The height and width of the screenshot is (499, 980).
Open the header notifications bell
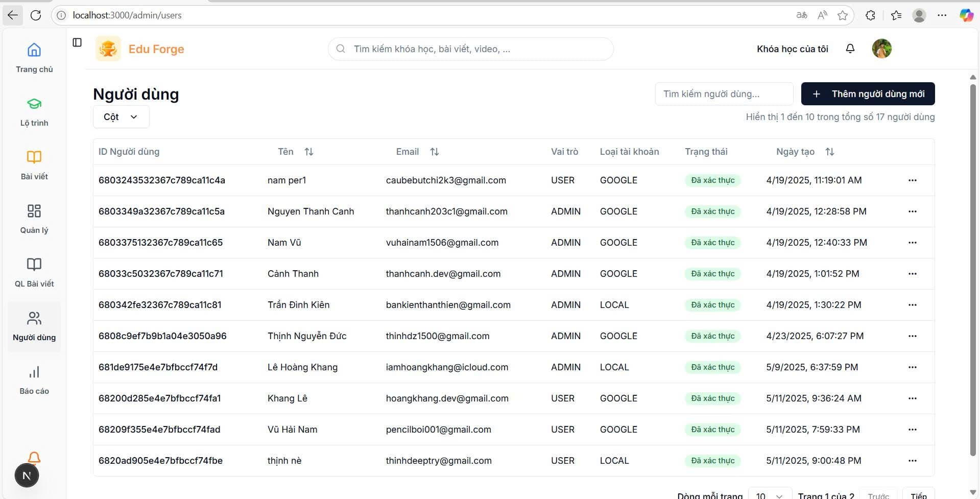[x=850, y=49]
